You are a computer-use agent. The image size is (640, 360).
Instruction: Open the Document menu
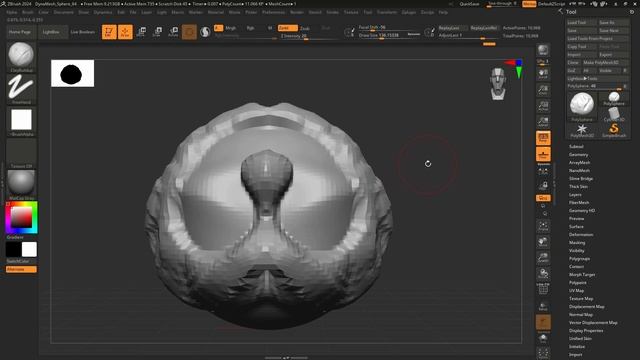click(x=64, y=12)
